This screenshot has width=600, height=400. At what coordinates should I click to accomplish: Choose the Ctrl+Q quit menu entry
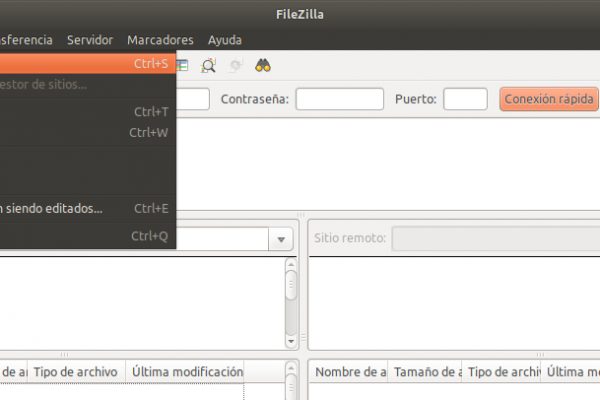point(88,236)
